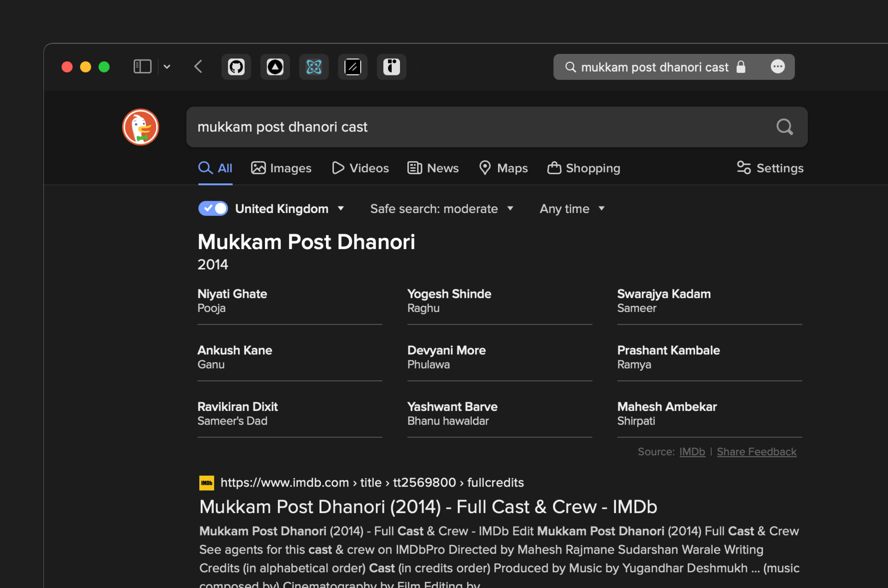Open the blue atom-logo pinned tab
This screenshot has height=588, width=888.
pos(314,67)
